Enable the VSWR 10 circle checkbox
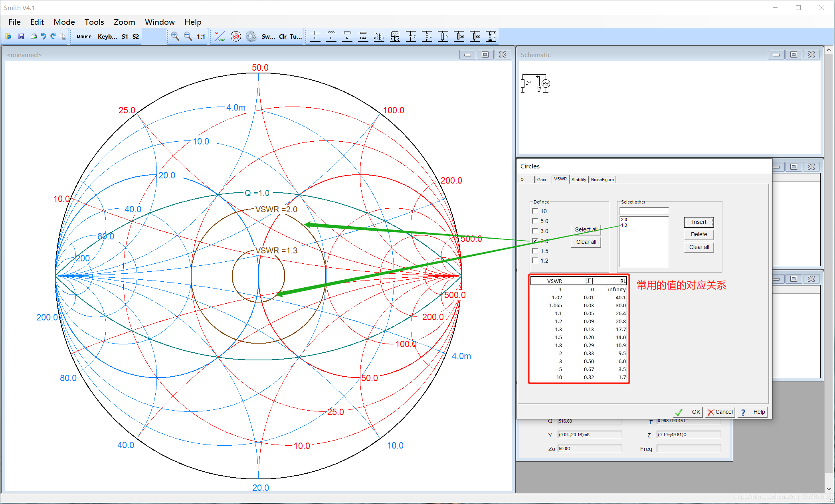This screenshot has width=835, height=504. click(x=535, y=211)
